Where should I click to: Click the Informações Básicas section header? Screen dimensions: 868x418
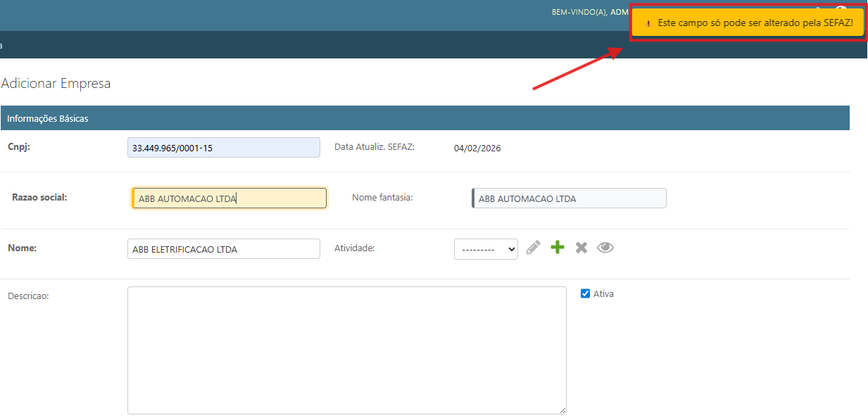pos(48,118)
